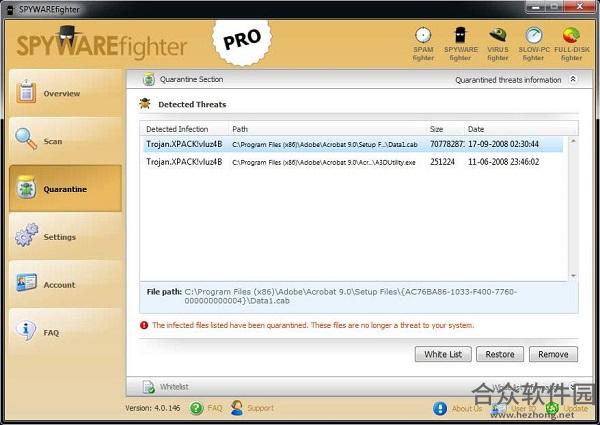Viewport: 600px width, 425px height.
Task: Sort by Size column header
Action: pyautogui.click(x=445, y=129)
